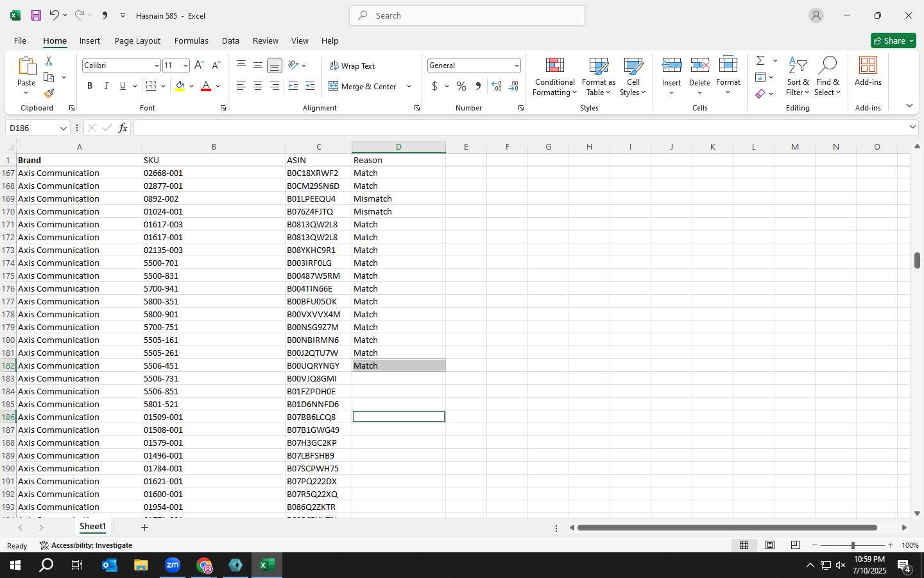Cut selection with the scissors icon

click(49, 60)
